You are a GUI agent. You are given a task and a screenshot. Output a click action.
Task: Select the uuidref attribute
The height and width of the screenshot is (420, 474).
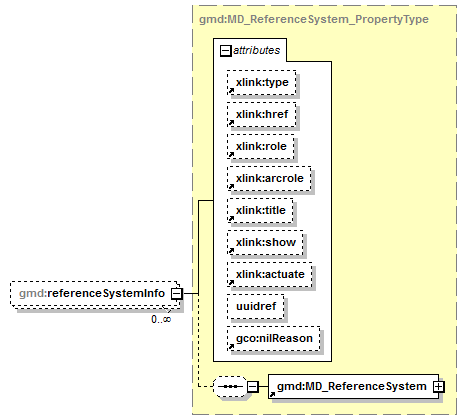(x=256, y=306)
